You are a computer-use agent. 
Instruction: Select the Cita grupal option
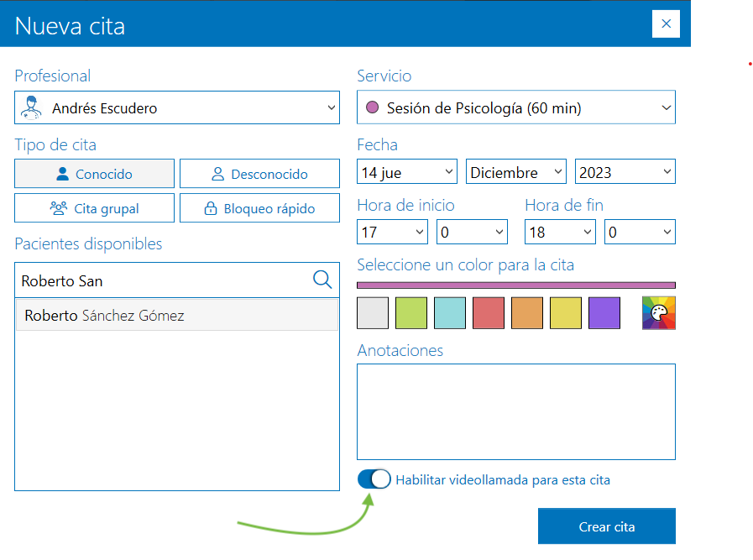coord(95,208)
